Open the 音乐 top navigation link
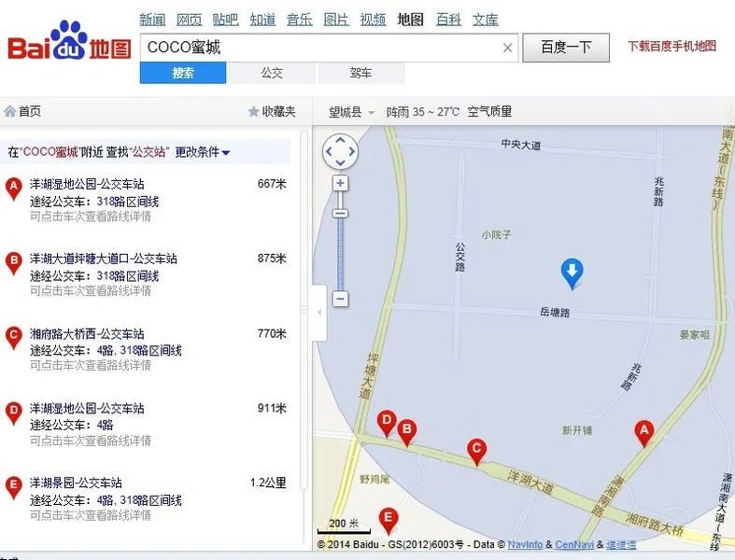Image resolution: width=735 pixels, height=560 pixels. 300,20
